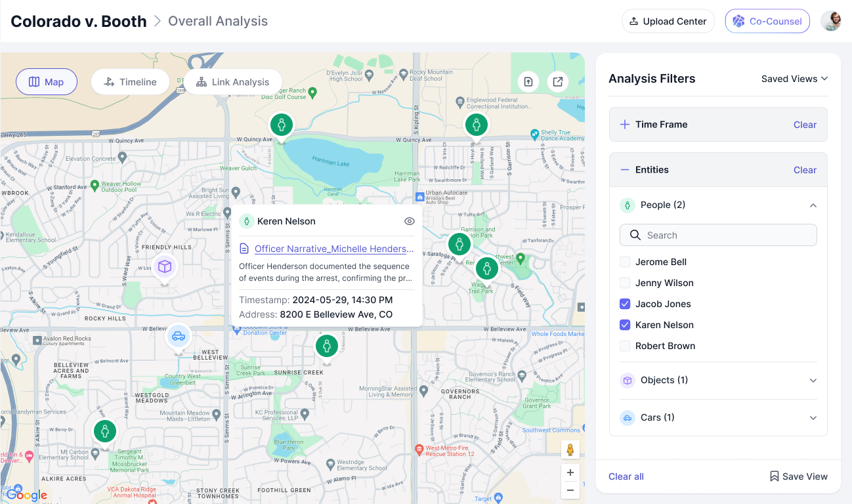Click the Upload Center button
852x504 pixels.
[668, 21]
